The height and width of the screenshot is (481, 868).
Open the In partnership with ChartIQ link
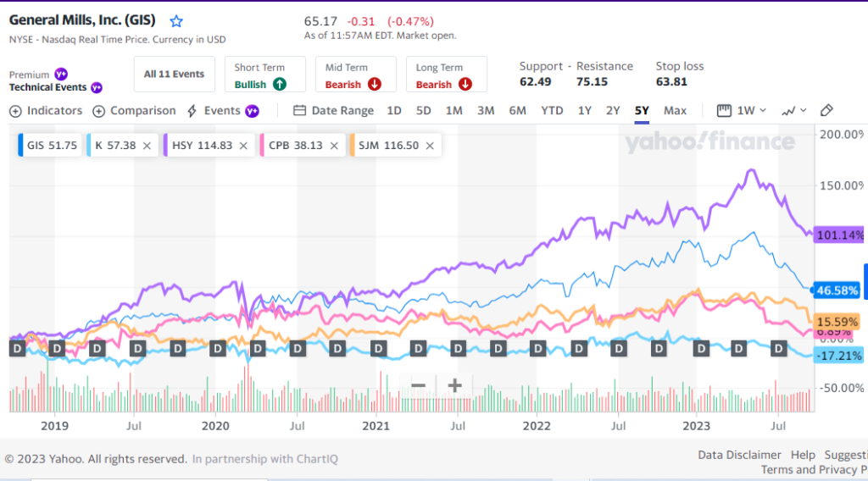(x=265, y=459)
